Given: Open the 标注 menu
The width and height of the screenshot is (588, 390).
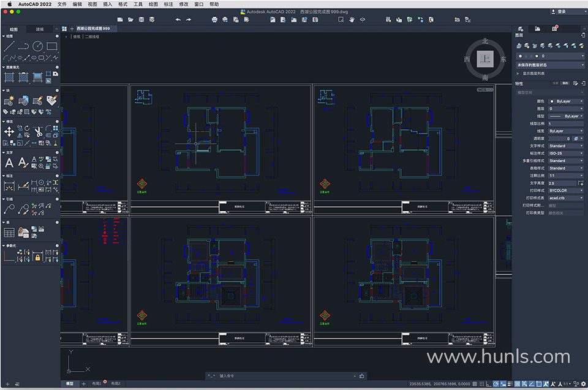Looking at the screenshot, I should (x=168, y=4).
